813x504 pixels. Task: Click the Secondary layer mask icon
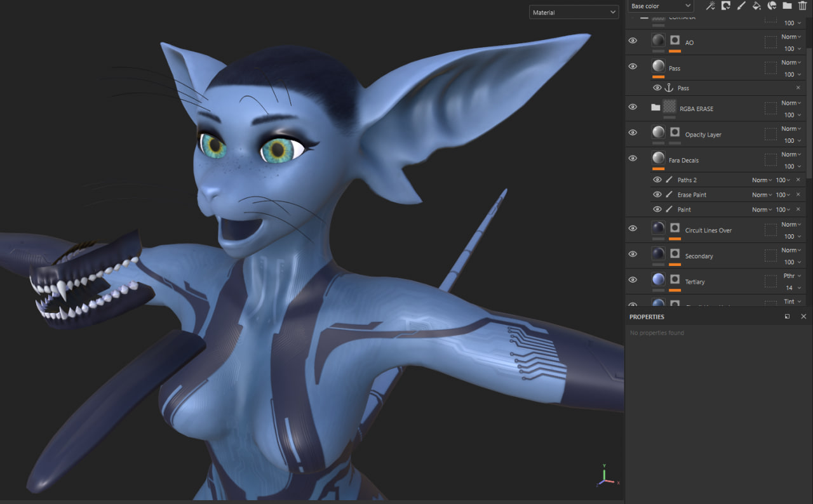[x=675, y=253]
